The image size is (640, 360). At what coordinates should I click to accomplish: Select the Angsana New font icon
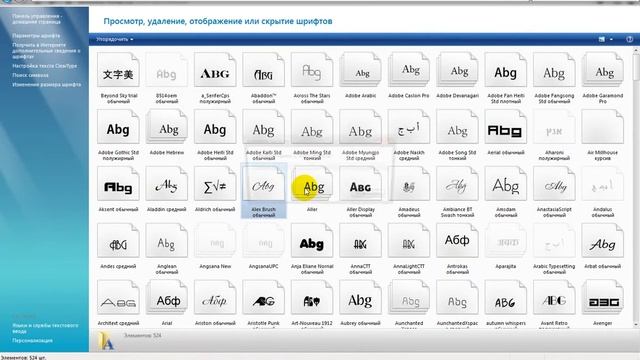coord(215,241)
